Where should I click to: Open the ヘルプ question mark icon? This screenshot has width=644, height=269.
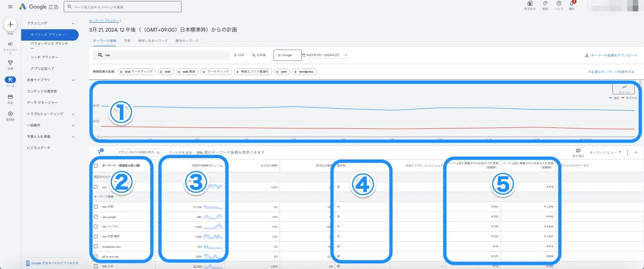559,4
